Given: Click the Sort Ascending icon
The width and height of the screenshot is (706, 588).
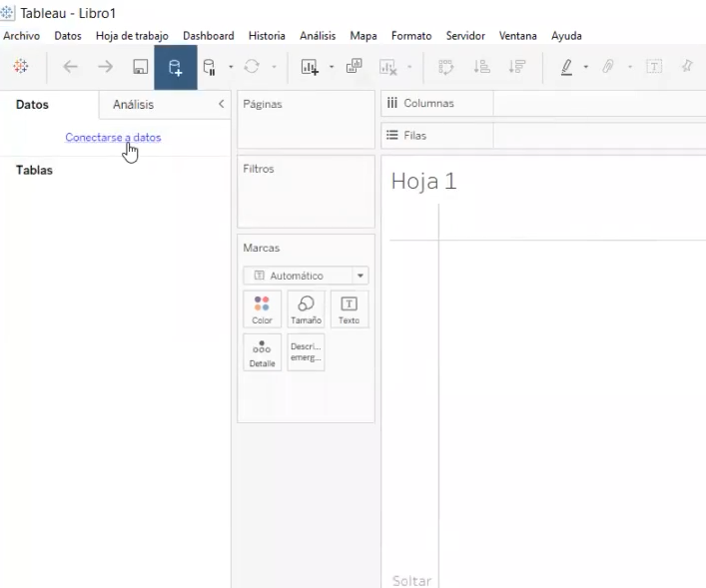Looking at the screenshot, I should [481, 67].
